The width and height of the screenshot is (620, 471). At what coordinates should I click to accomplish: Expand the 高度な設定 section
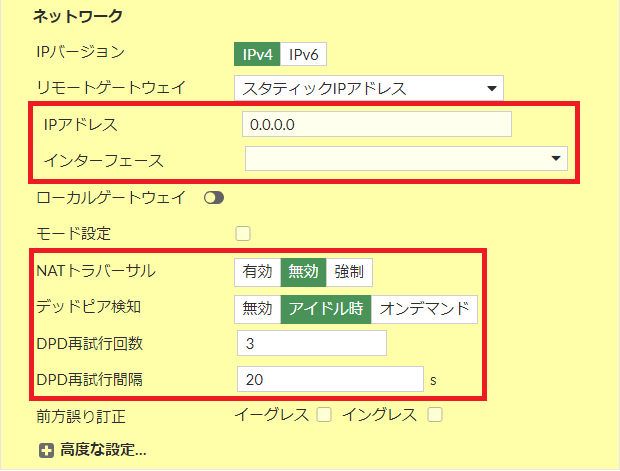coord(103,450)
